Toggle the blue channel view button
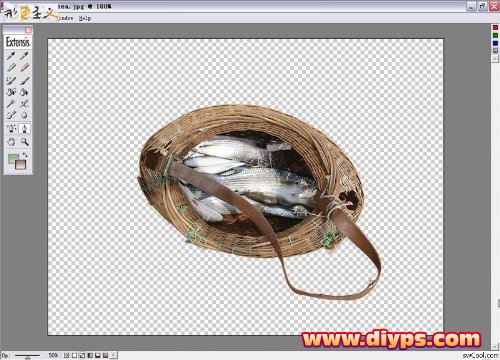Image resolution: width=500 pixels, height=360 pixels. click(x=495, y=43)
